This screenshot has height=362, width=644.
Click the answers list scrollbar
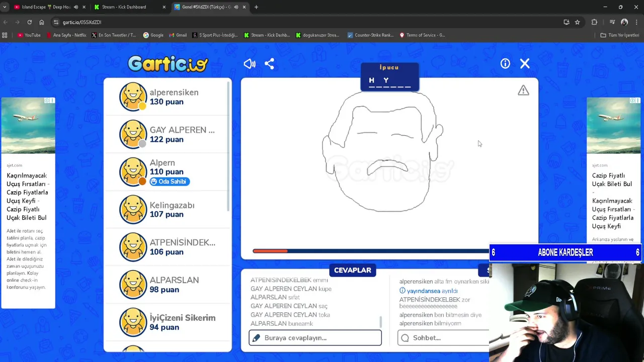click(381, 322)
